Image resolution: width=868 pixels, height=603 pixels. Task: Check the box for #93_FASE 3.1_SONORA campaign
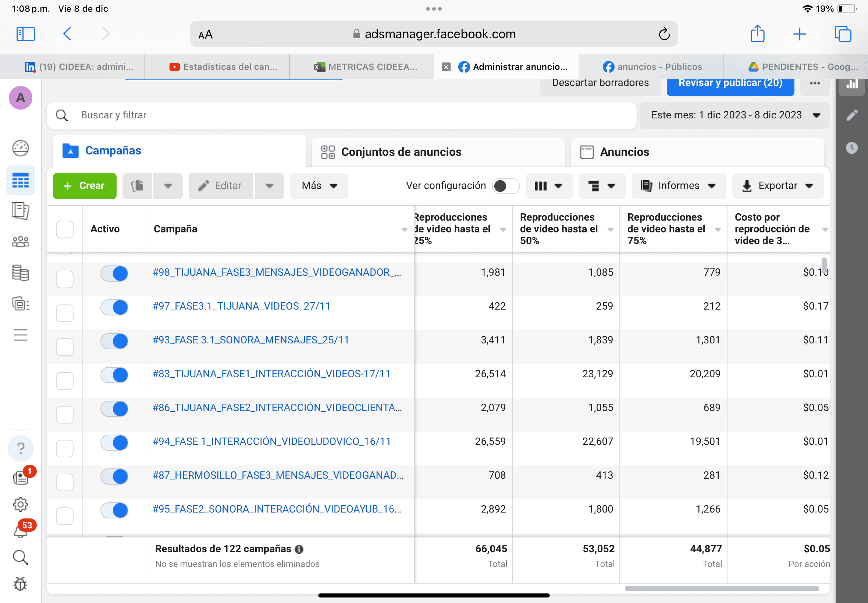[x=65, y=346]
